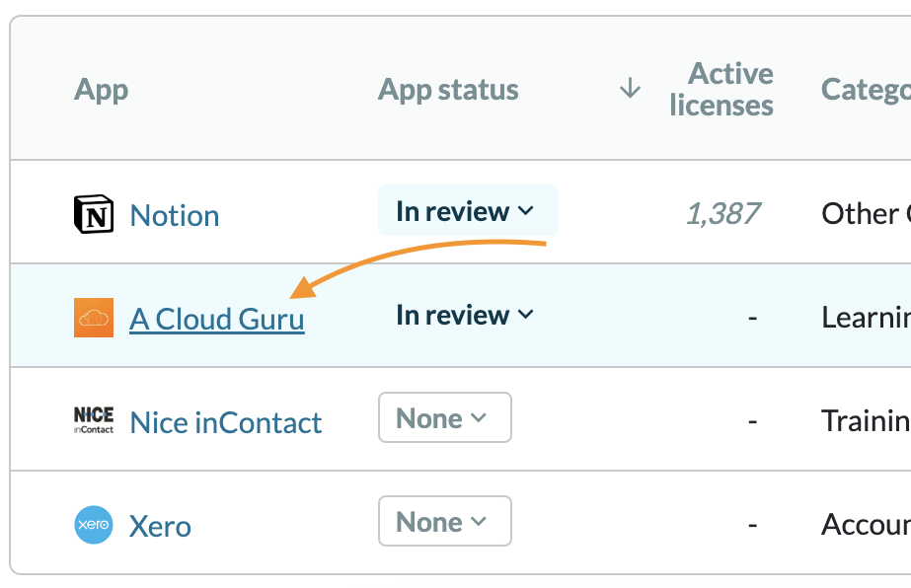Expand A Cloud Guru's In review dropdown
The image size is (911, 588).
[465, 315]
